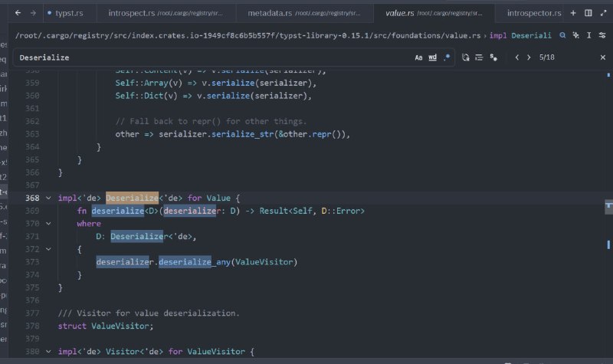Viewport: 613px width, 364px height.
Task: Toggle search-in-selection icon
Action: coord(479,57)
